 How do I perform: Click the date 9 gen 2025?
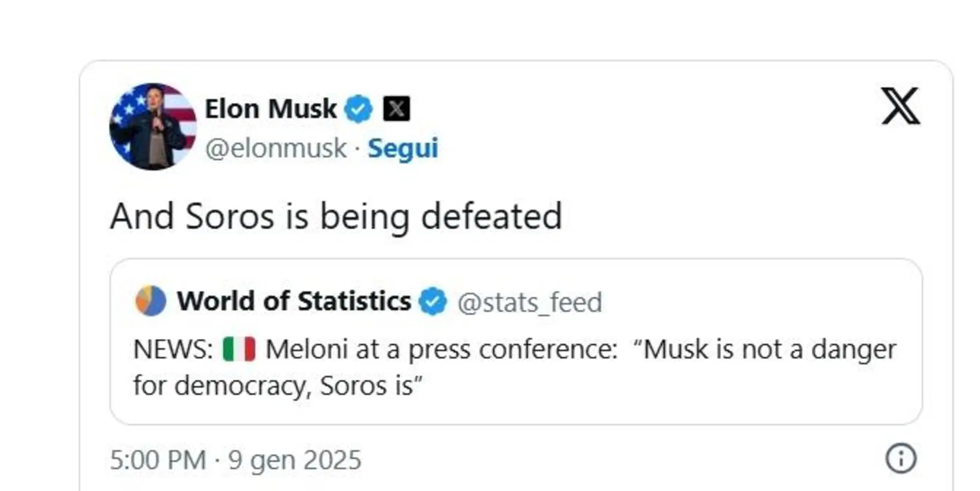294,459
